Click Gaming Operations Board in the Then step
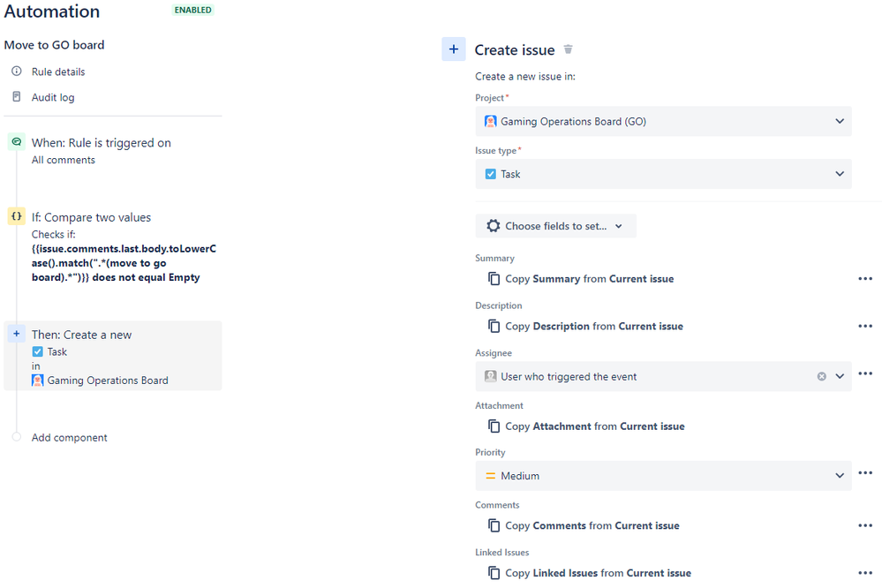Viewport: 882px width, 588px height. [x=108, y=381]
